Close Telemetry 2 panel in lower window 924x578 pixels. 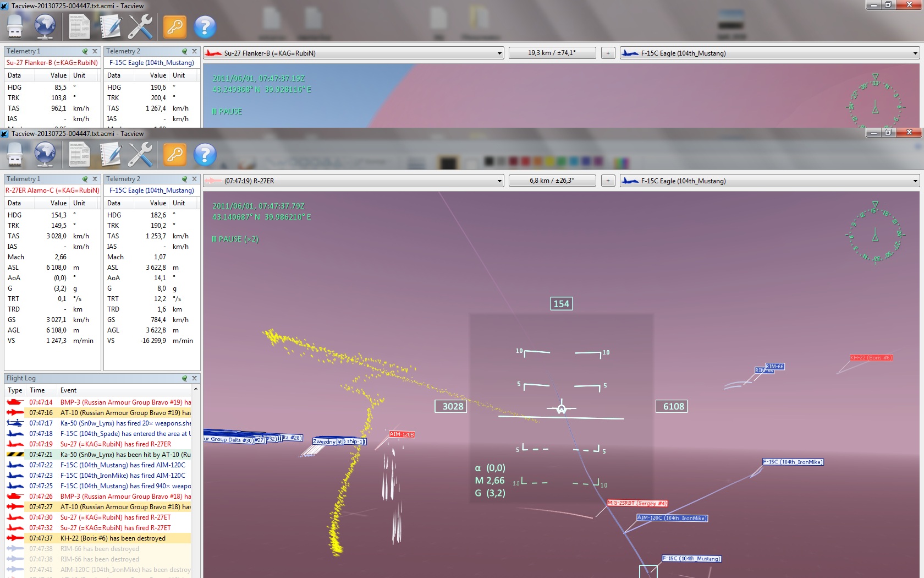pyautogui.click(x=194, y=179)
